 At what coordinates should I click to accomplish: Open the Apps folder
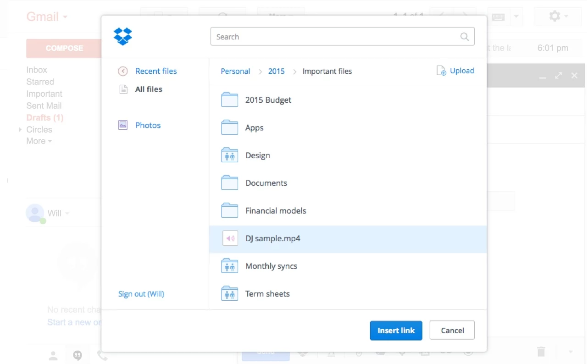pyautogui.click(x=348, y=127)
